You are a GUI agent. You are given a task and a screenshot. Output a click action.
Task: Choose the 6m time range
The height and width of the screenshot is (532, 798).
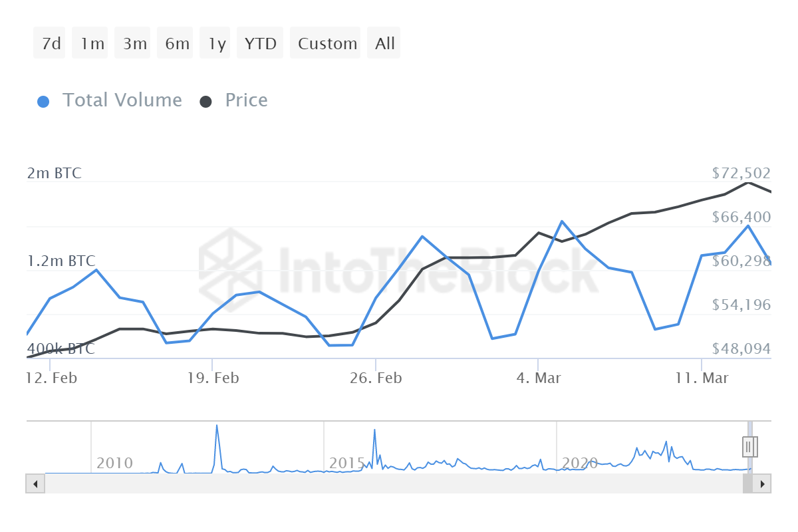point(177,44)
